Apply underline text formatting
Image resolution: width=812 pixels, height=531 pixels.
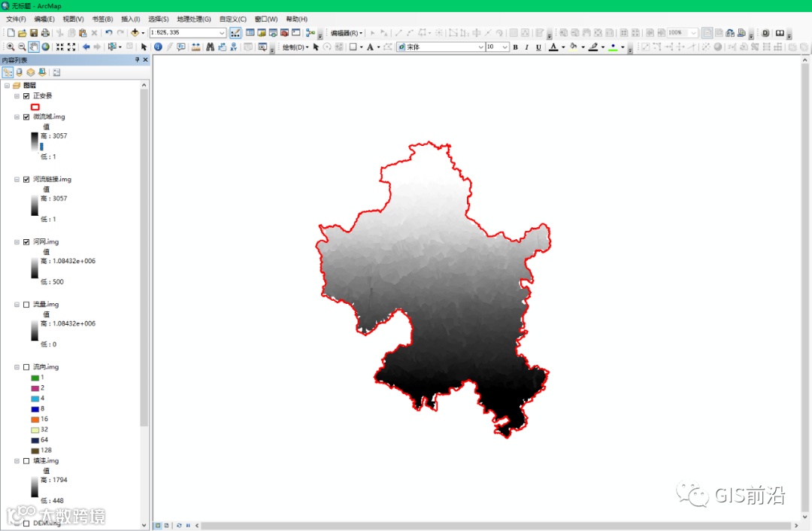pyautogui.click(x=538, y=47)
